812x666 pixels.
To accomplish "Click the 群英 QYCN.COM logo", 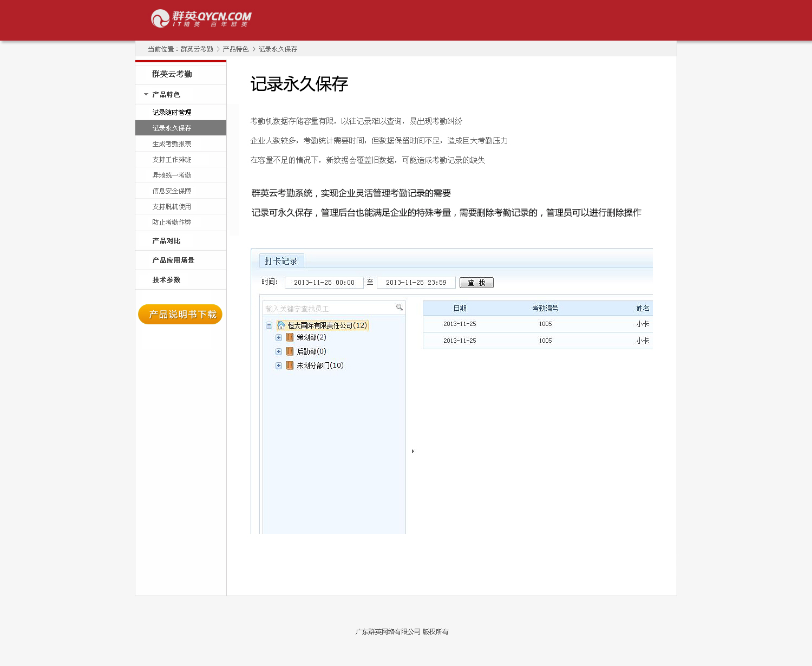I will [x=201, y=19].
